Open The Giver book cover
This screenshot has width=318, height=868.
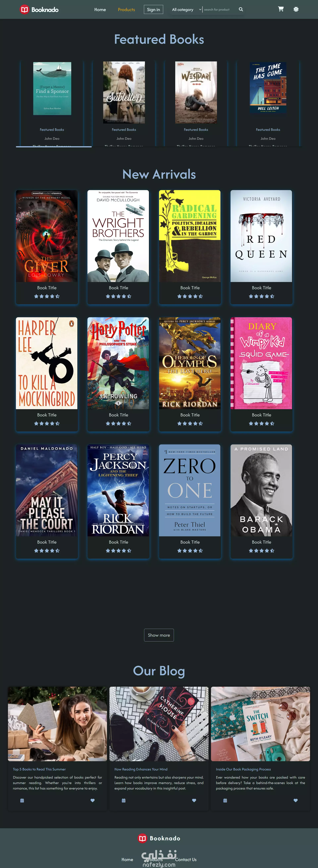(47, 236)
